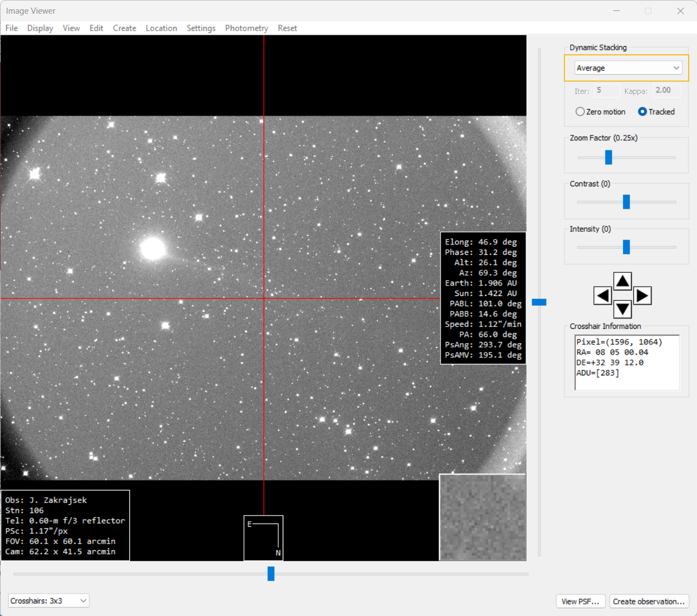Open the Dynamic Stacking Average dropdown

pos(628,68)
